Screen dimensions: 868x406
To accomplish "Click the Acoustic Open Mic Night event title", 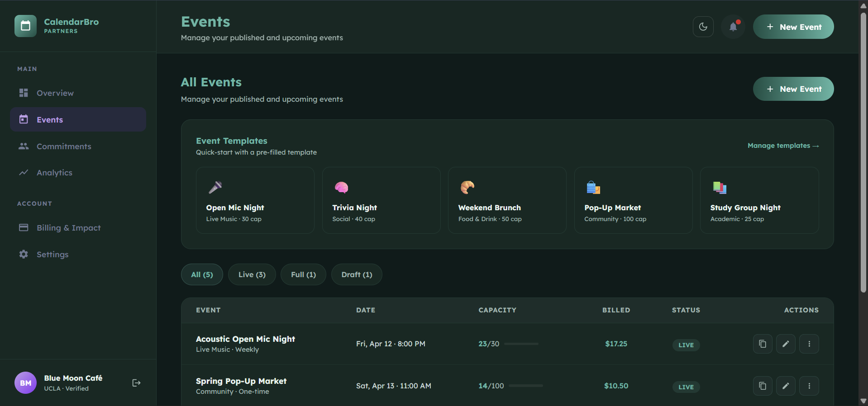I will (x=245, y=339).
